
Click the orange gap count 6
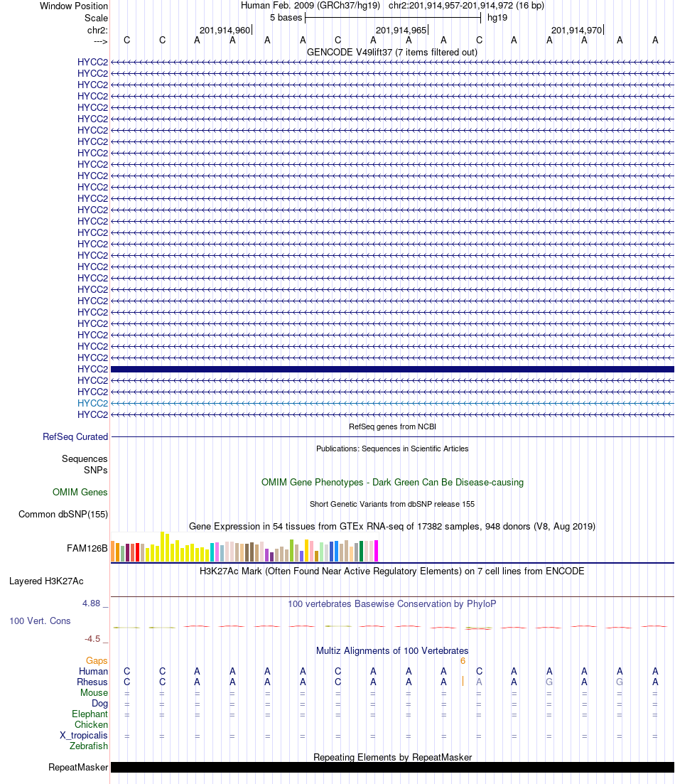463,661
